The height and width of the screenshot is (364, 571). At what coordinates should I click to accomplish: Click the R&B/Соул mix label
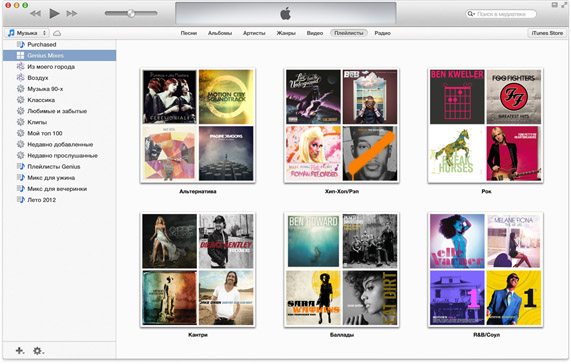pos(486,335)
